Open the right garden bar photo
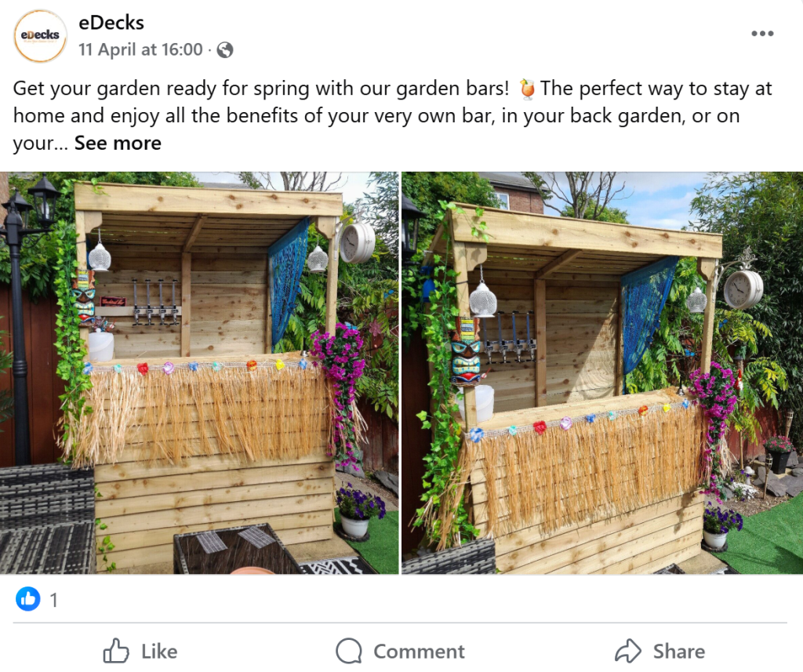Screen dimensions: 803x672 coord(602,373)
